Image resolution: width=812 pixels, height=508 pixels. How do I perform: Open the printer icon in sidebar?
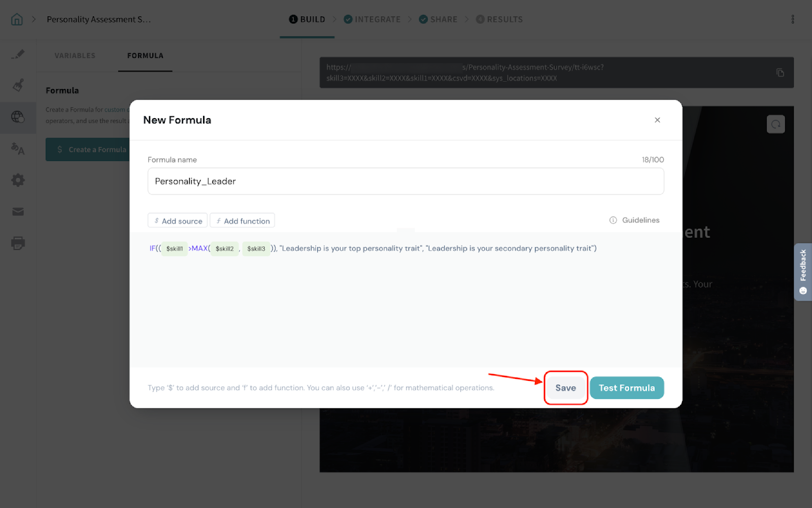(18, 243)
